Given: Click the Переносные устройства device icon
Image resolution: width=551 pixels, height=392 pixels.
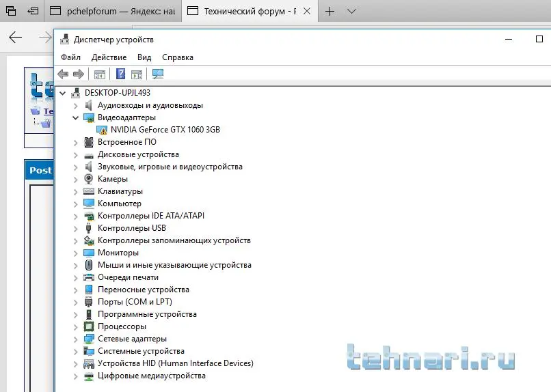Looking at the screenshot, I should pos(89,290).
